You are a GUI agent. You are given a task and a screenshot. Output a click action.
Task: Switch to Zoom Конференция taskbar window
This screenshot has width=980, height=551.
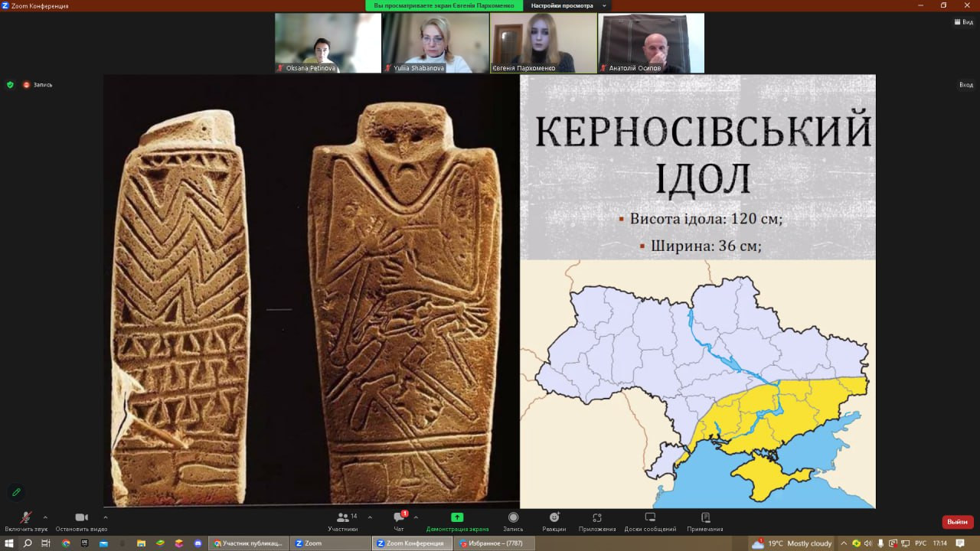[412, 543]
